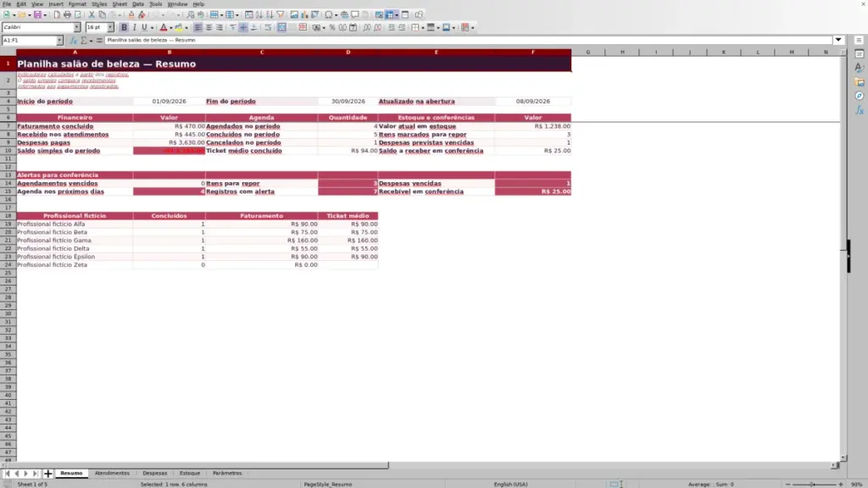This screenshot has width=868, height=488.
Task: Click the Merge and Center Cells icon
Action: tap(281, 28)
